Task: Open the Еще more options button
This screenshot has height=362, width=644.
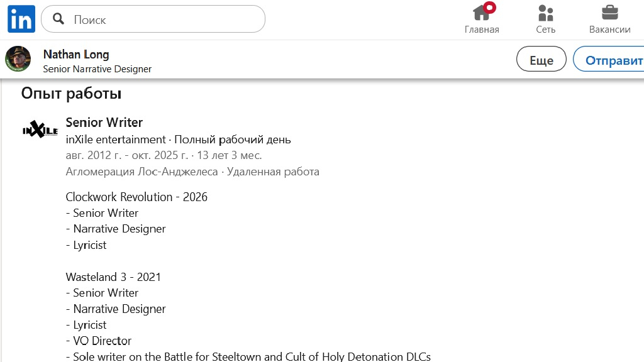Action: click(541, 60)
